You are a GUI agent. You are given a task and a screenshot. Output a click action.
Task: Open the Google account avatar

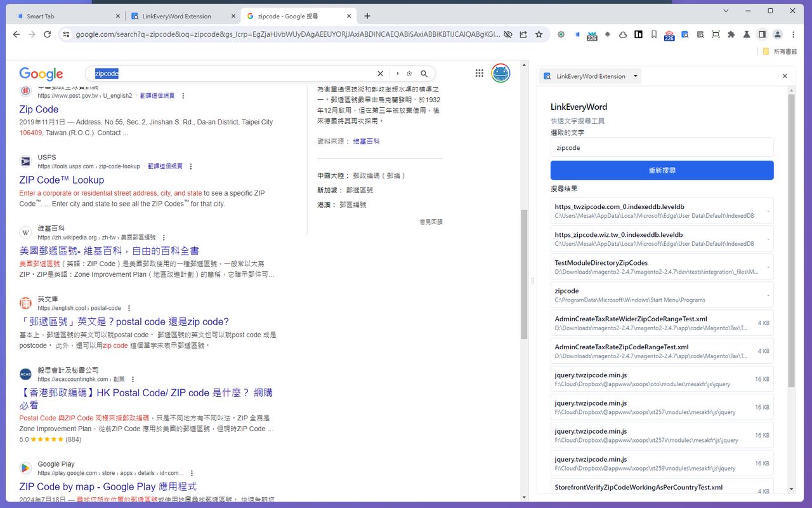(x=501, y=73)
